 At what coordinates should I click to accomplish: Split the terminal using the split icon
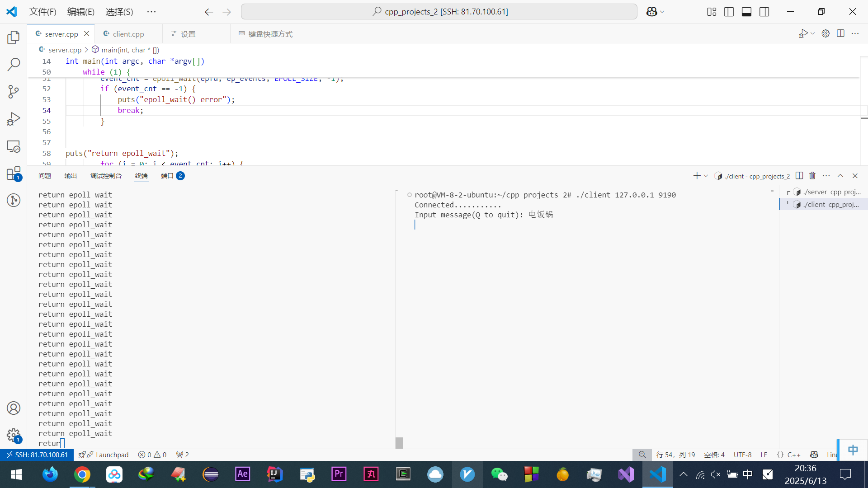pos(799,176)
